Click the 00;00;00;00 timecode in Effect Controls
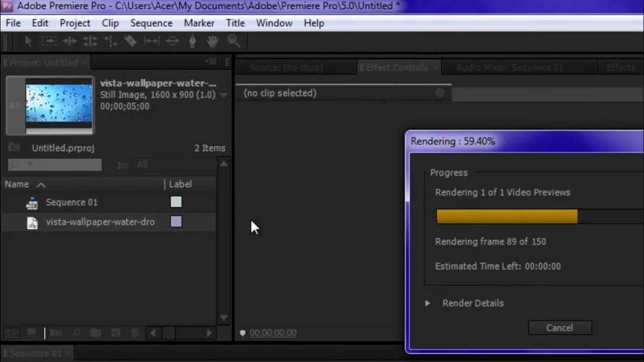This screenshot has width=644, height=362. coord(273,333)
